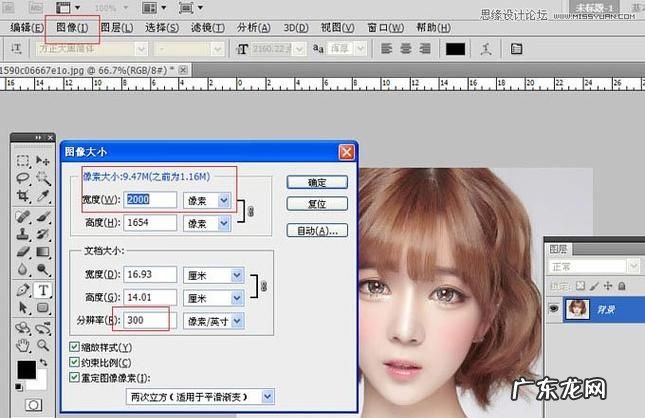
Task: Open pixel width unit dropdown
Action: click(x=223, y=200)
